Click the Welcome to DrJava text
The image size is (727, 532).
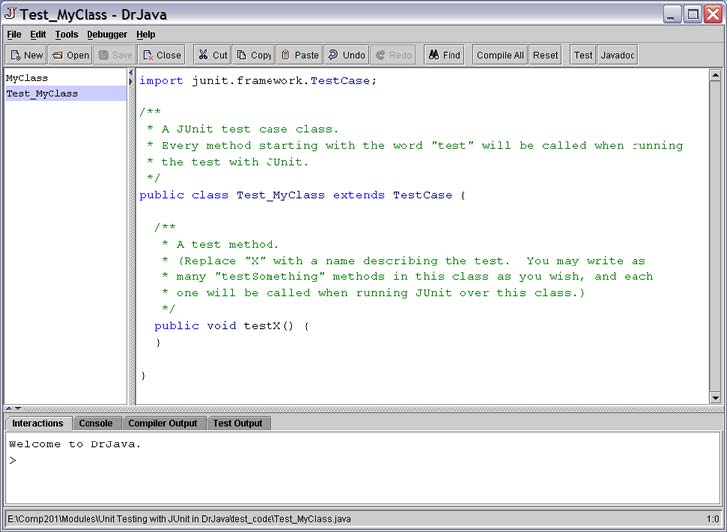75,444
